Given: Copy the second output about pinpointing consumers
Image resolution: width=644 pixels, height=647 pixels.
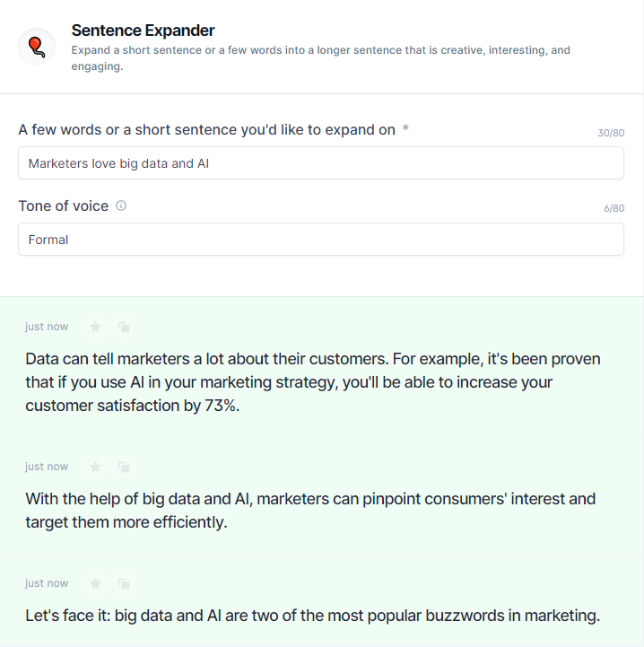Looking at the screenshot, I should coord(124,467).
